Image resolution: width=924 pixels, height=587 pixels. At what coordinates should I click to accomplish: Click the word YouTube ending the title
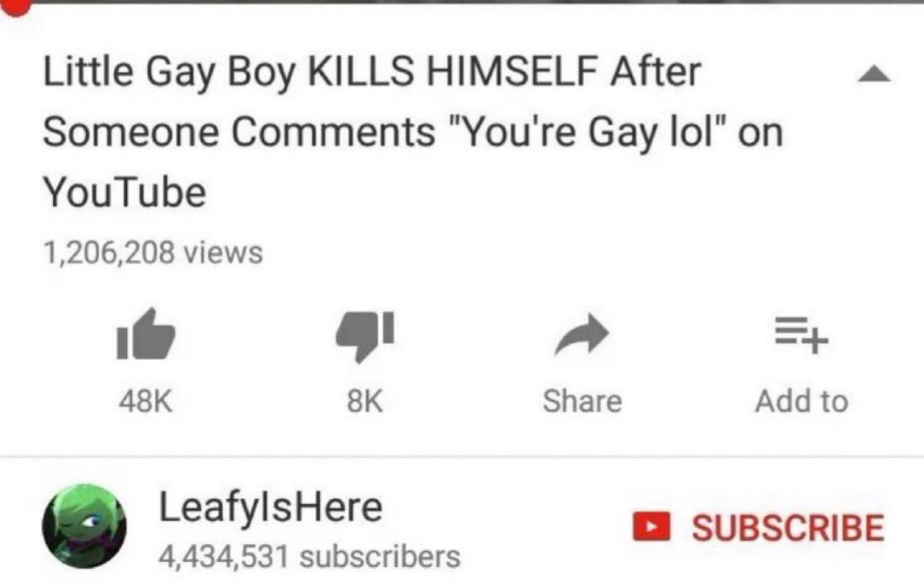click(x=124, y=193)
